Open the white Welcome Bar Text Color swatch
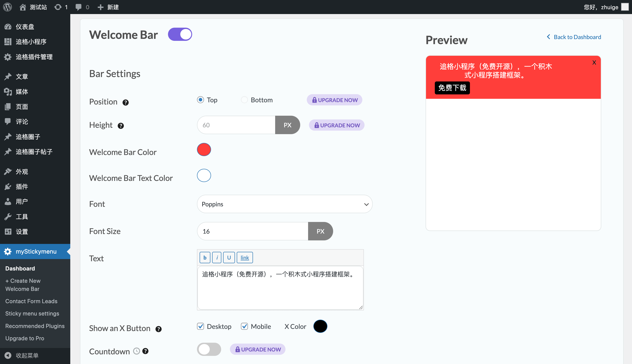Image resolution: width=632 pixels, height=364 pixels. coord(204,175)
